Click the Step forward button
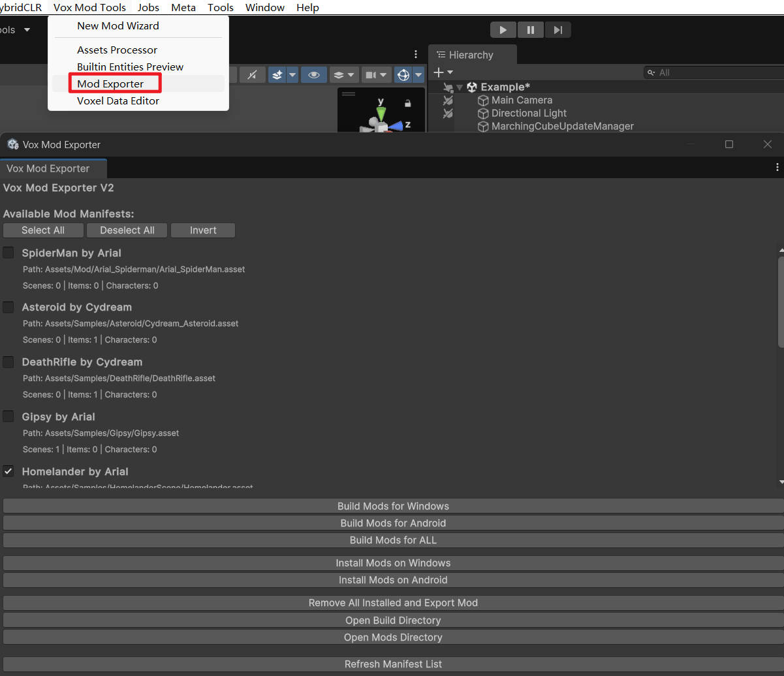 (x=557, y=30)
